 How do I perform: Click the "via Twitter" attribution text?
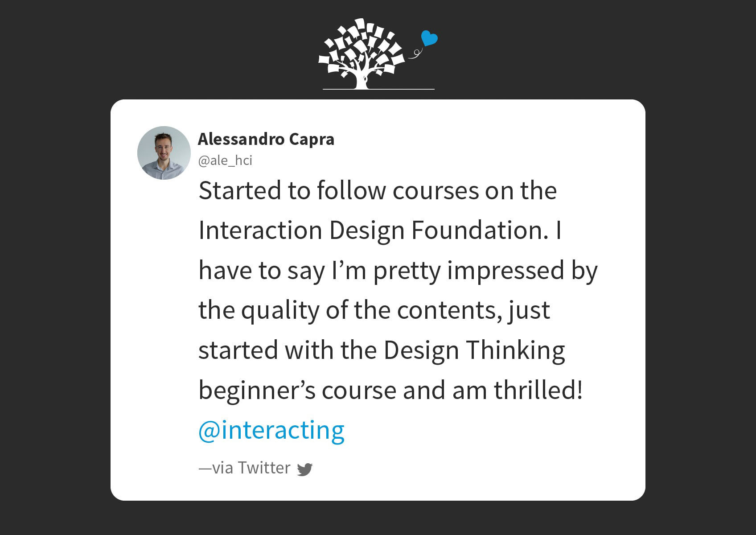(245, 468)
